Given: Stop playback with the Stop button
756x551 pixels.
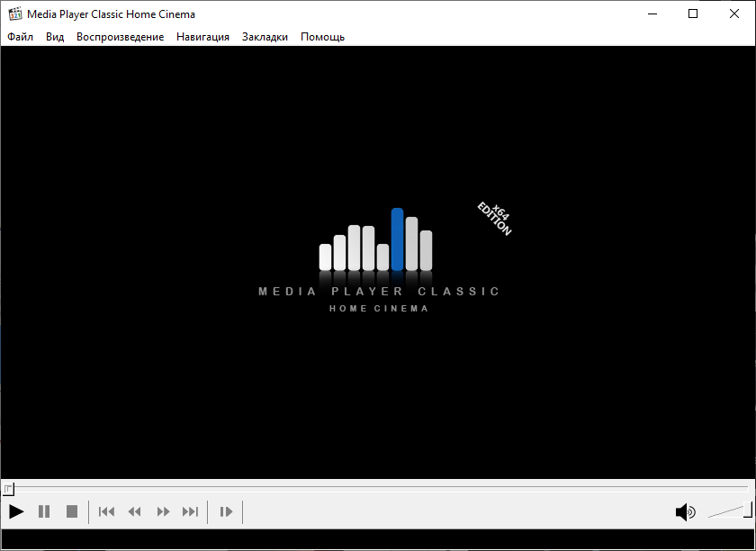Looking at the screenshot, I should 72,511.
